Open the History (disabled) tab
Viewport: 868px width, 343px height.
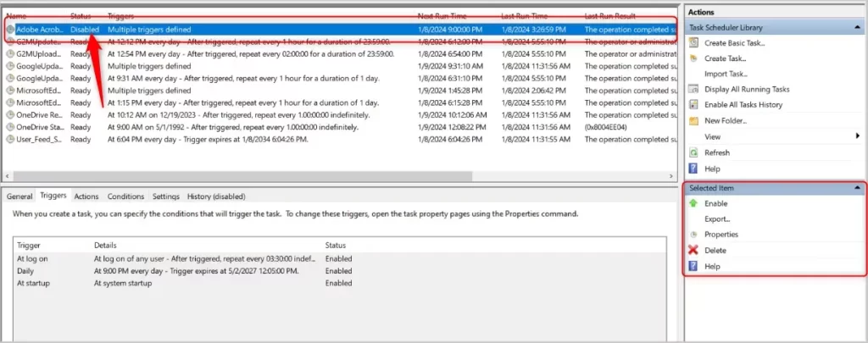click(216, 196)
